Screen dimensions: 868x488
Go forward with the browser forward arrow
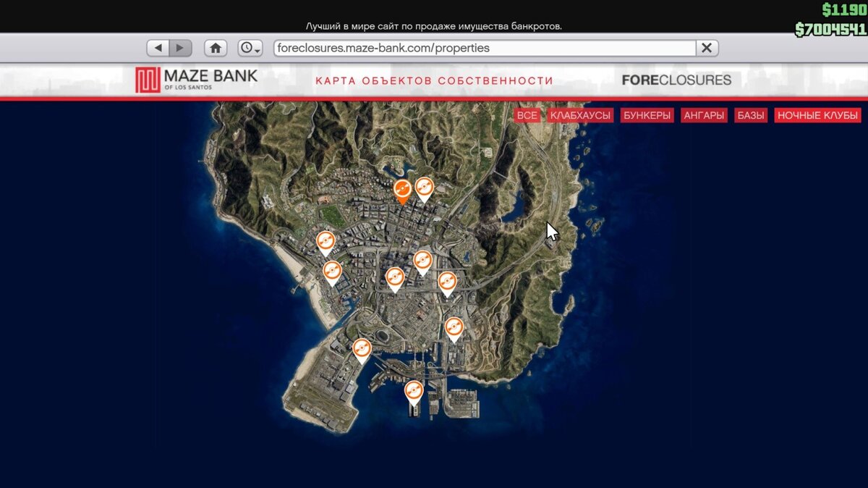coord(180,48)
